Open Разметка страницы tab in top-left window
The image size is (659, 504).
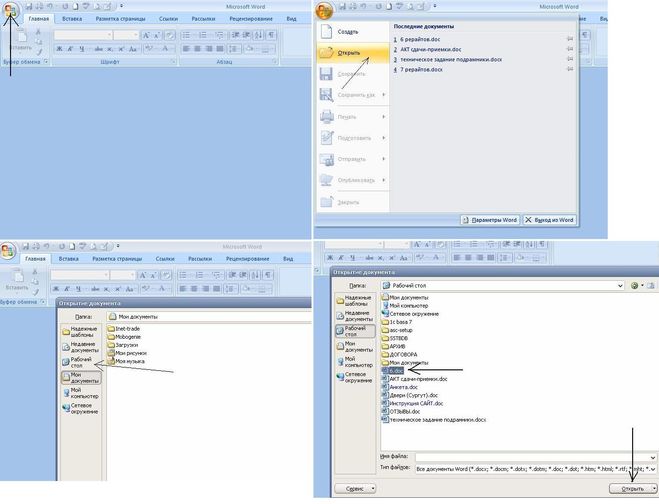pos(120,19)
